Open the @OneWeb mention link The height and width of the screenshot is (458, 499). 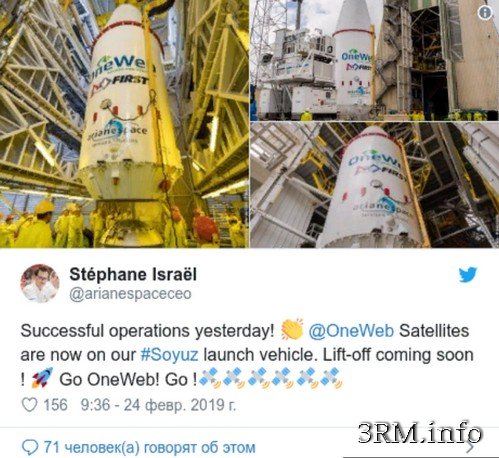[351, 331]
